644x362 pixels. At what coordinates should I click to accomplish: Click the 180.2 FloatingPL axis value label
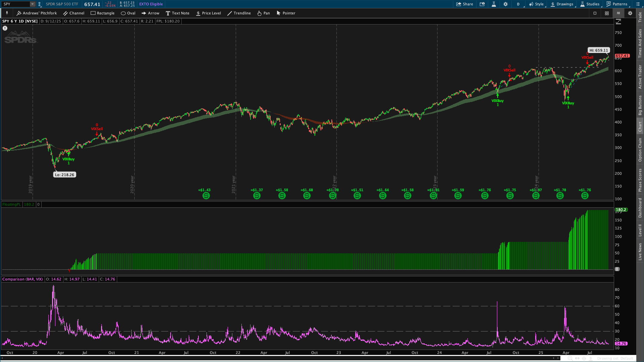pyautogui.click(x=621, y=210)
